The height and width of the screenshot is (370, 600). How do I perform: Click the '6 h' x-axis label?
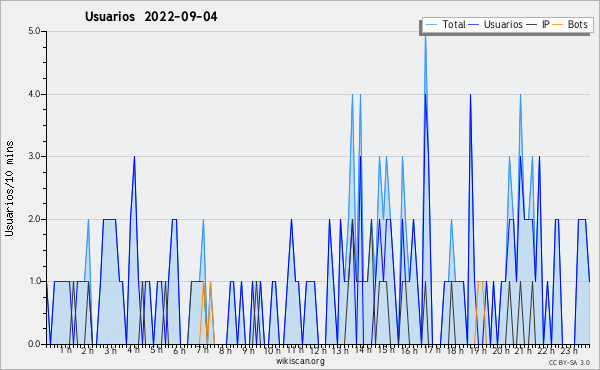point(179,351)
